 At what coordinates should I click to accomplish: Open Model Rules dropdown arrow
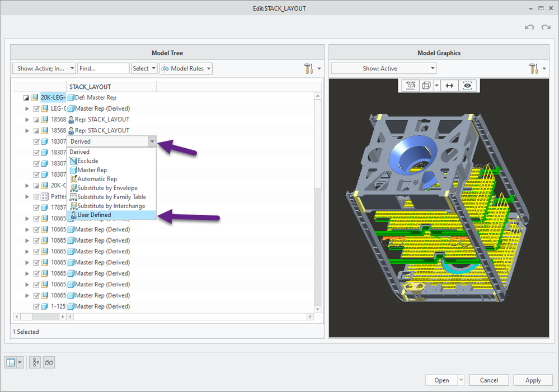tap(209, 68)
